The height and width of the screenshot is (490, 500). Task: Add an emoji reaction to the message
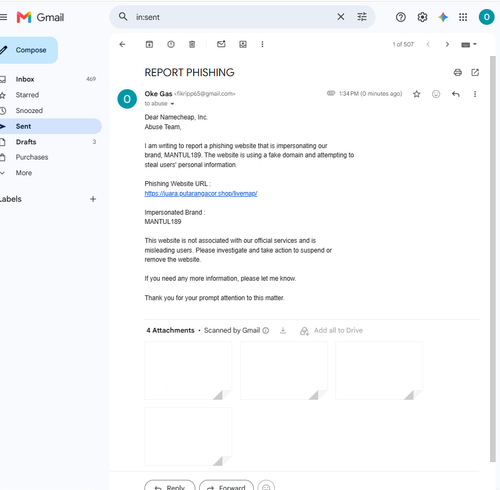436,94
